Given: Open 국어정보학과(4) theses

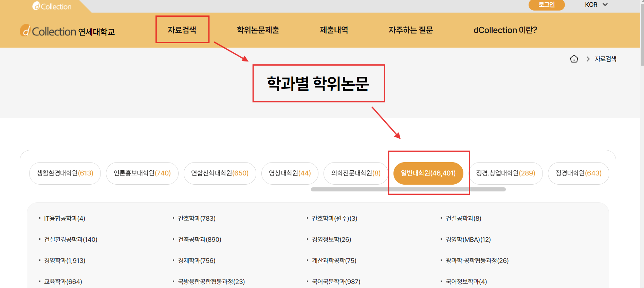Looking at the screenshot, I should [466, 282].
